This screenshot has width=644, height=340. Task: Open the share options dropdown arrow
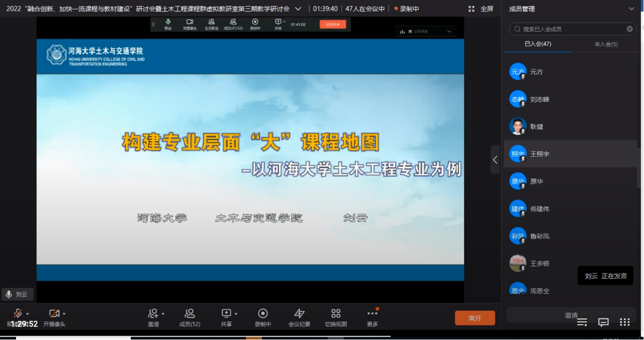(236, 314)
